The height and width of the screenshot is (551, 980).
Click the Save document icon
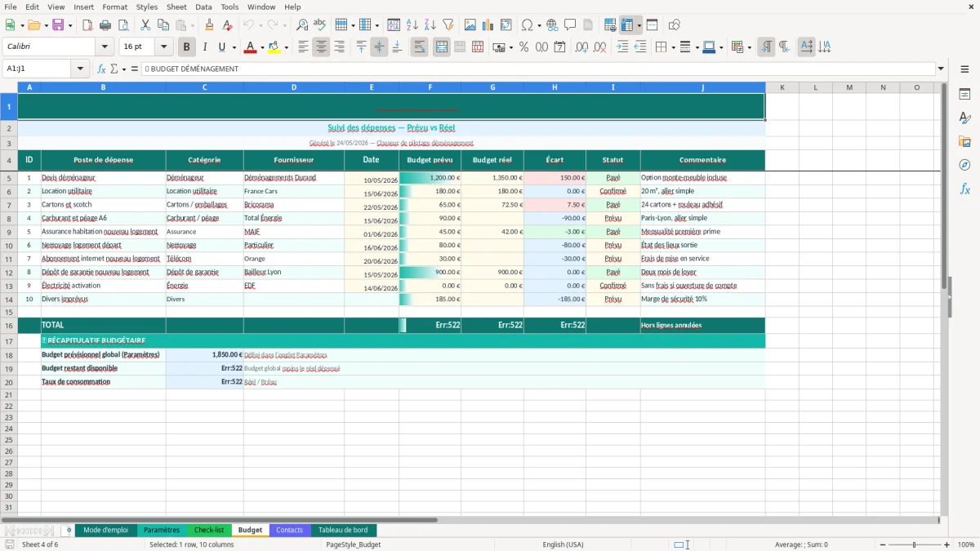58,25
